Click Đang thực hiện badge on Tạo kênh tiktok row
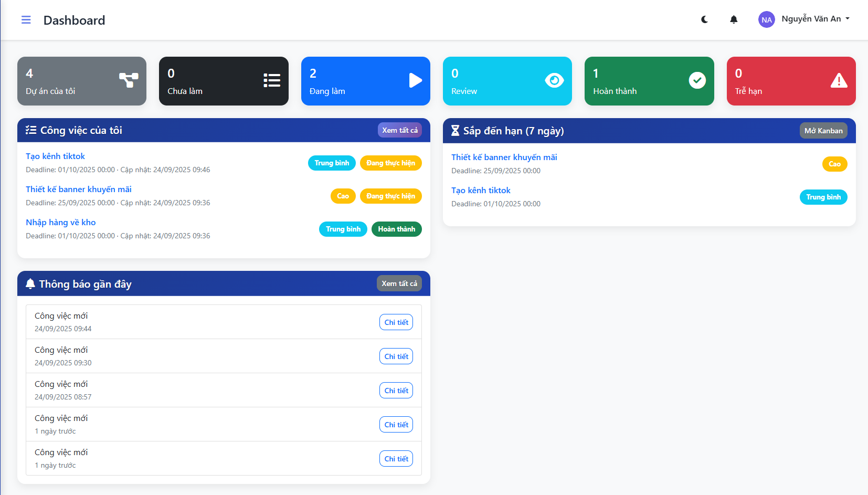868x495 pixels. [x=391, y=163]
